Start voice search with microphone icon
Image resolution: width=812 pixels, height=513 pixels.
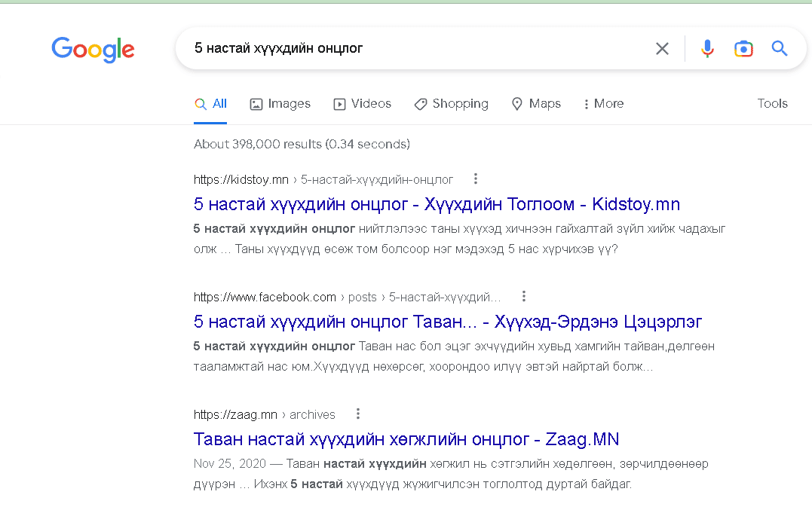[x=707, y=49]
